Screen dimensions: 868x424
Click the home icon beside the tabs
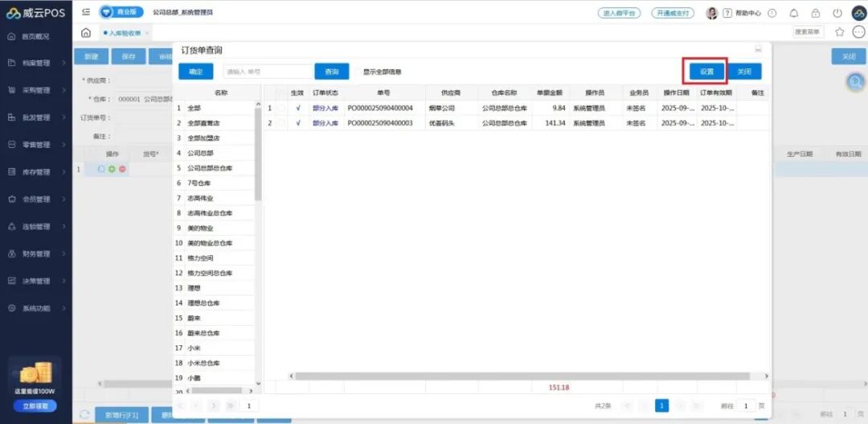click(x=86, y=33)
